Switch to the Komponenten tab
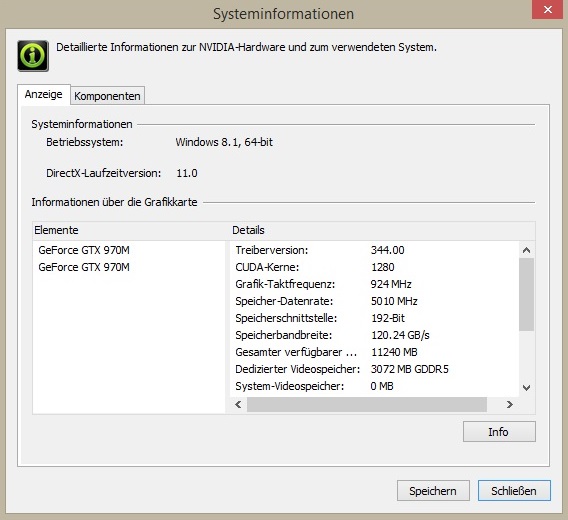 [107, 96]
